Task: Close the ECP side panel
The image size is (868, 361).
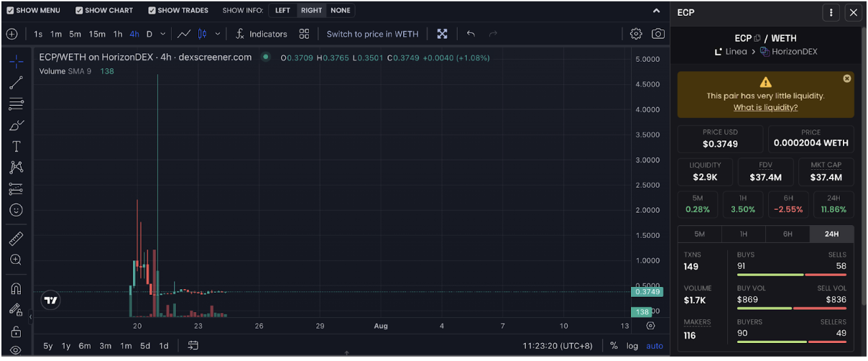Action: [x=853, y=12]
